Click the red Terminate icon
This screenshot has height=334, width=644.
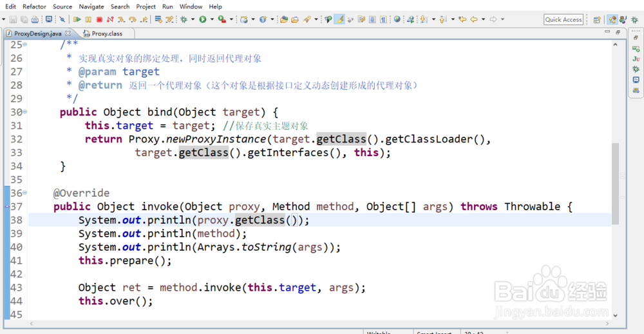point(99,19)
